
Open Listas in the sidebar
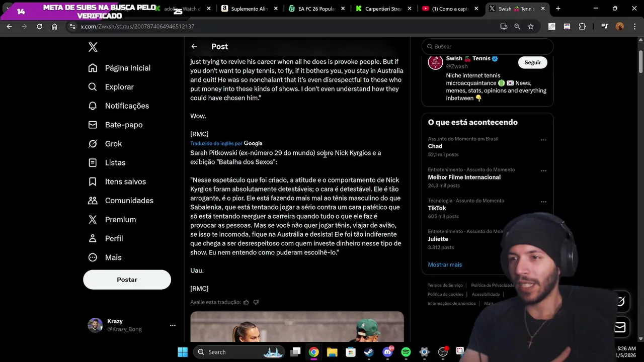point(107,162)
